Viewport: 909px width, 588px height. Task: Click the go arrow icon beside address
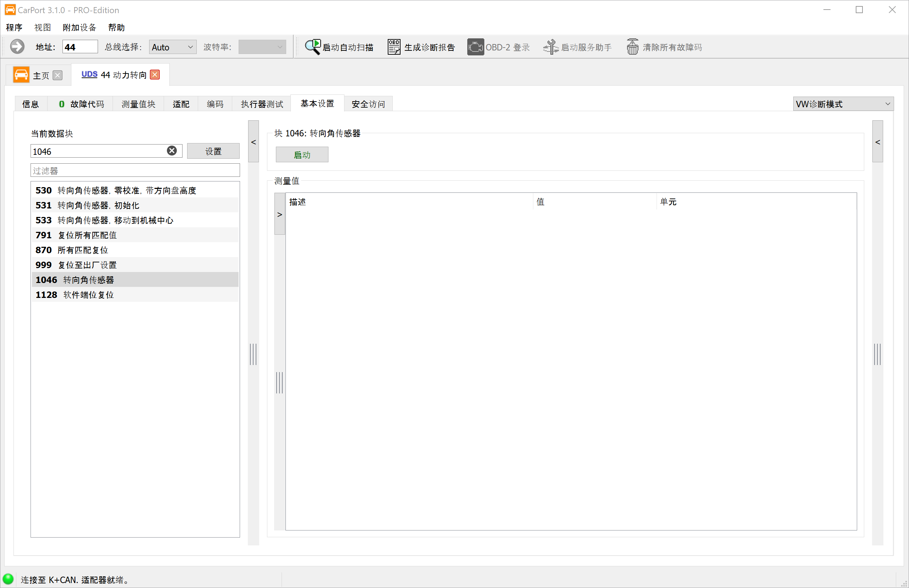click(x=17, y=47)
